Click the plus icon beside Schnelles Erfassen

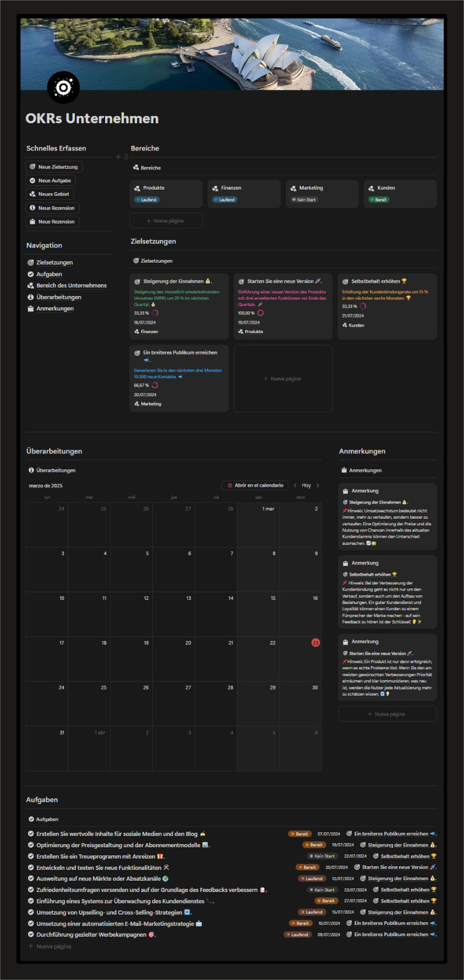point(118,157)
